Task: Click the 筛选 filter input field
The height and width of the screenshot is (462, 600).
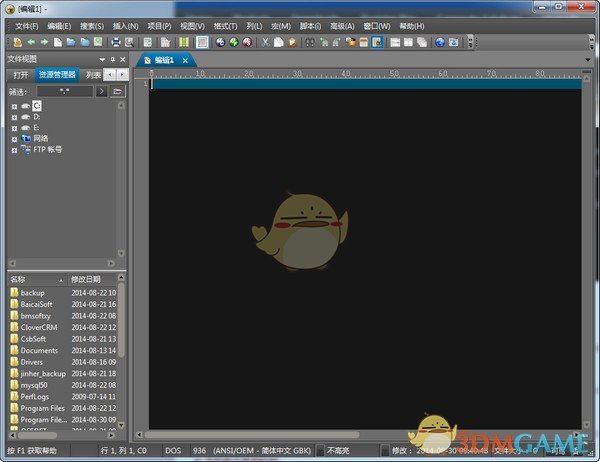Action: point(63,91)
